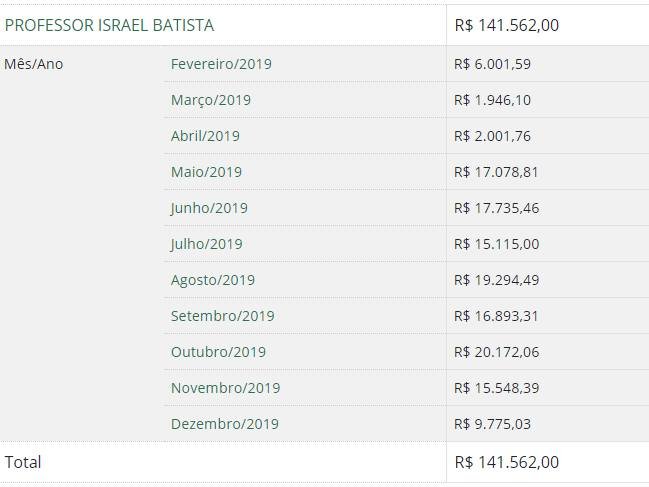Open the Setembro/2019 month link
Screen dimensions: 649x487
click(223, 316)
